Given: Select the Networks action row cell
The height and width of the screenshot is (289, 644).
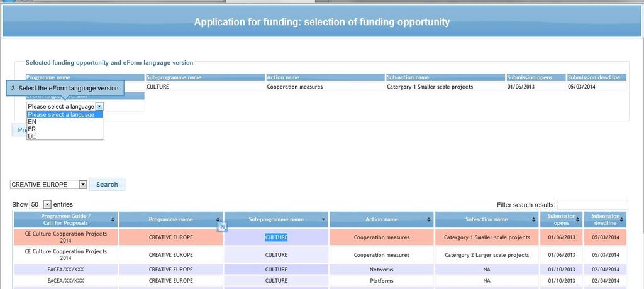Looking at the screenshot, I should point(382,270).
